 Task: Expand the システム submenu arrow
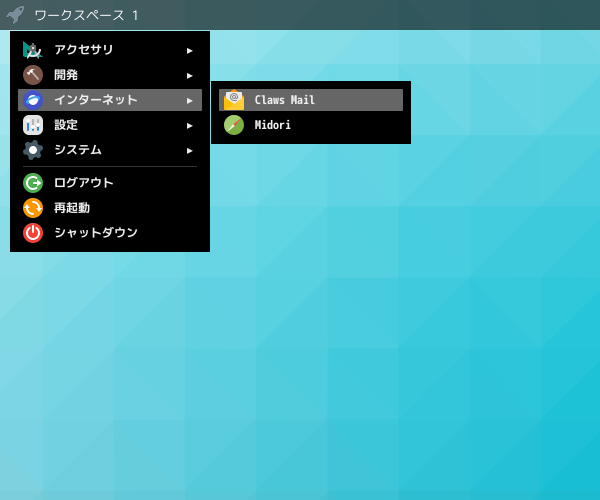point(189,151)
